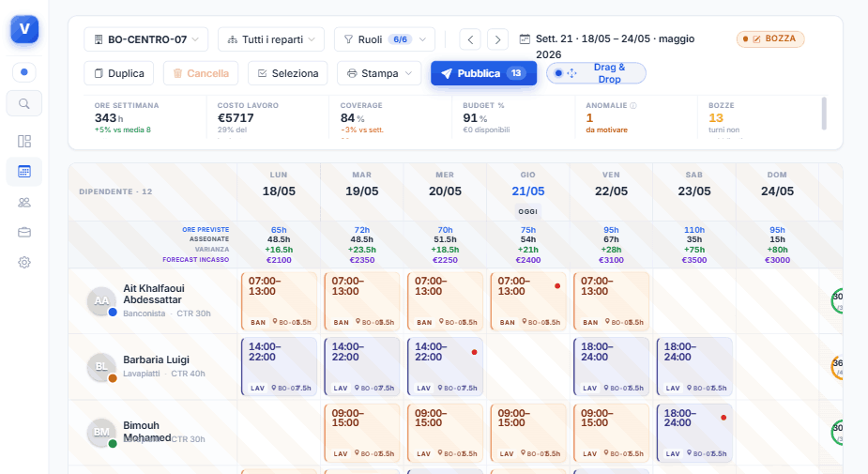
Task: Click avatar BL of Barbaria Luigi
Action: pos(101,367)
